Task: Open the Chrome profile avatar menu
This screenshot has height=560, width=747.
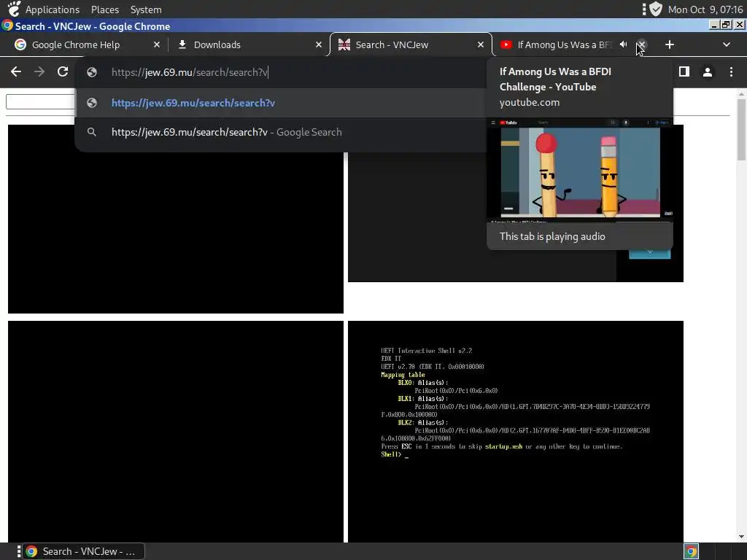Action: [x=708, y=72]
